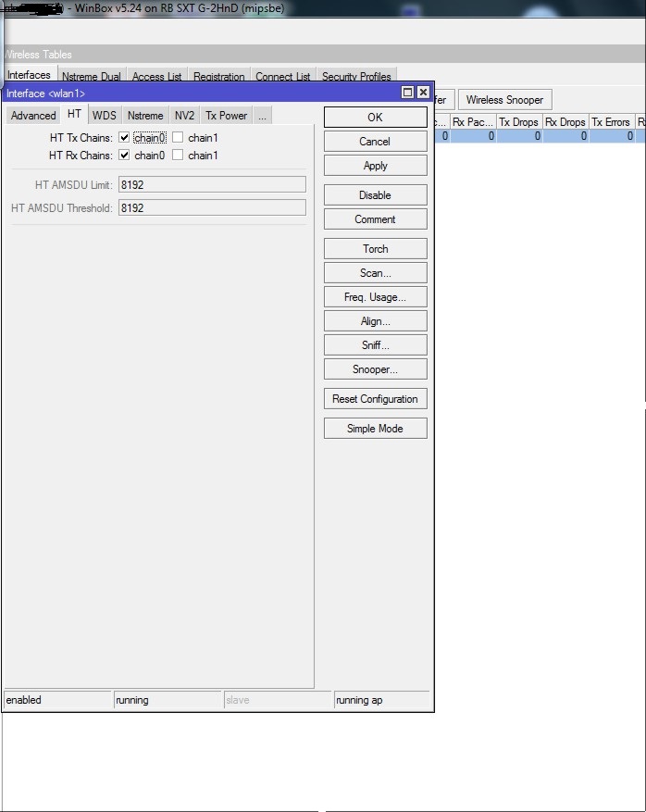This screenshot has height=812, width=646.
Task: Click Apply to save interface settings
Action: 375,166
